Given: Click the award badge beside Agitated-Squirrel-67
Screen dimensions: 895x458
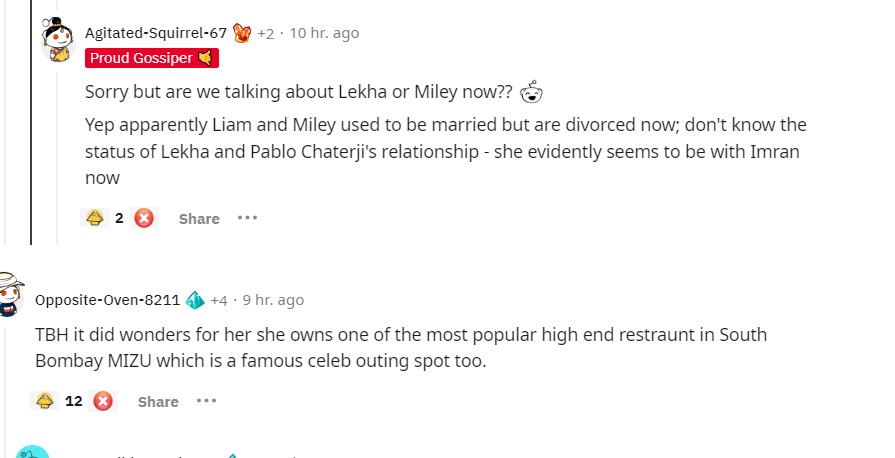Looking at the screenshot, I should tap(242, 33).
